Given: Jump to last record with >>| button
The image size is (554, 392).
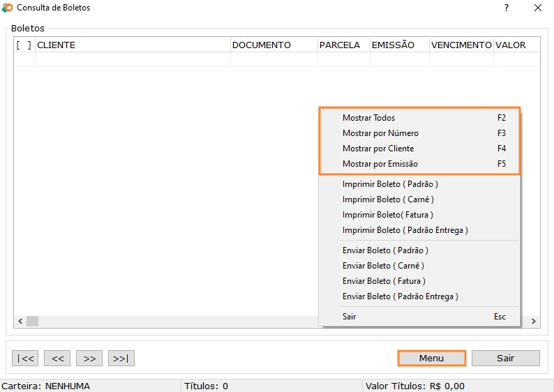Looking at the screenshot, I should [x=121, y=359].
